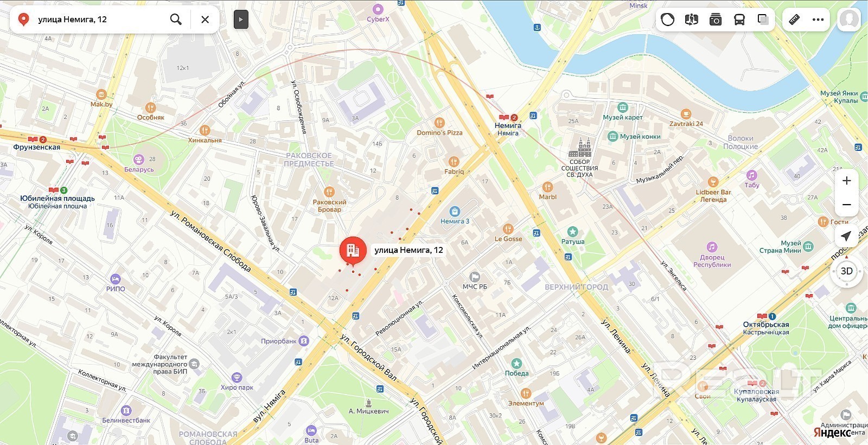868x445 pixels.
Task: Open the photos camera icon
Action: tap(716, 20)
